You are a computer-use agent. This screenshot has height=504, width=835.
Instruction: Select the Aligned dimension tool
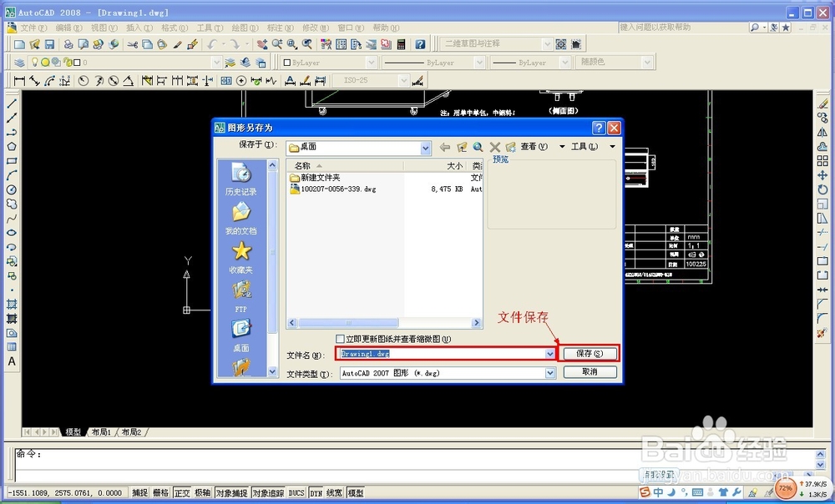click(34, 81)
